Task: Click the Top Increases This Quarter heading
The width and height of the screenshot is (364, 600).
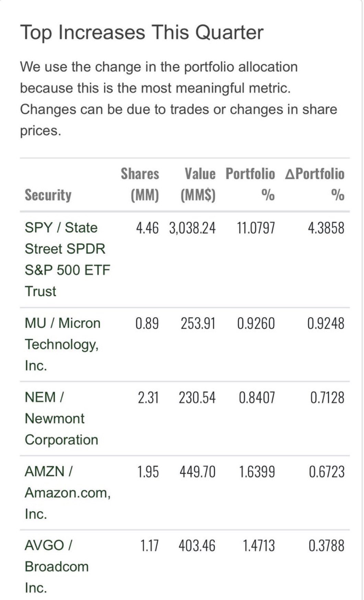Action: click(142, 33)
